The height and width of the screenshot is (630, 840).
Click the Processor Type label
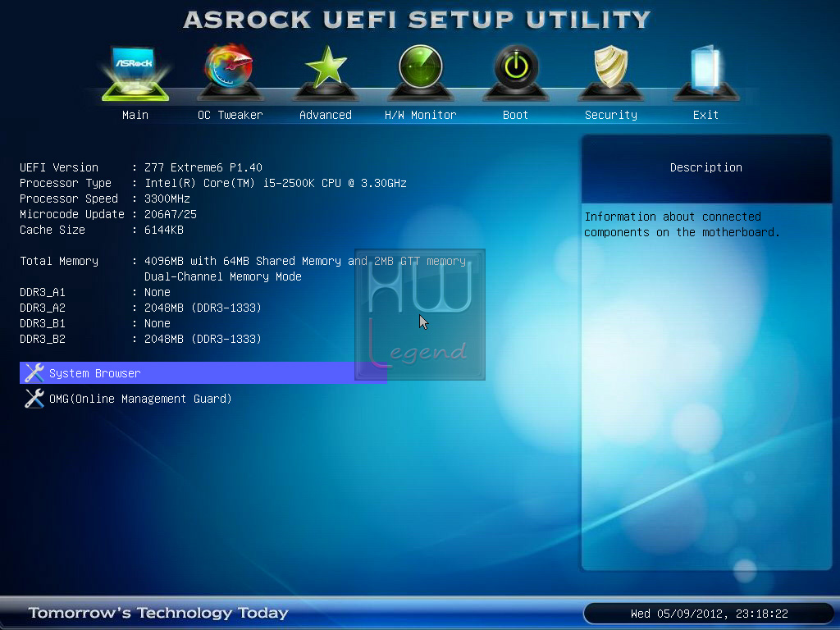click(66, 183)
